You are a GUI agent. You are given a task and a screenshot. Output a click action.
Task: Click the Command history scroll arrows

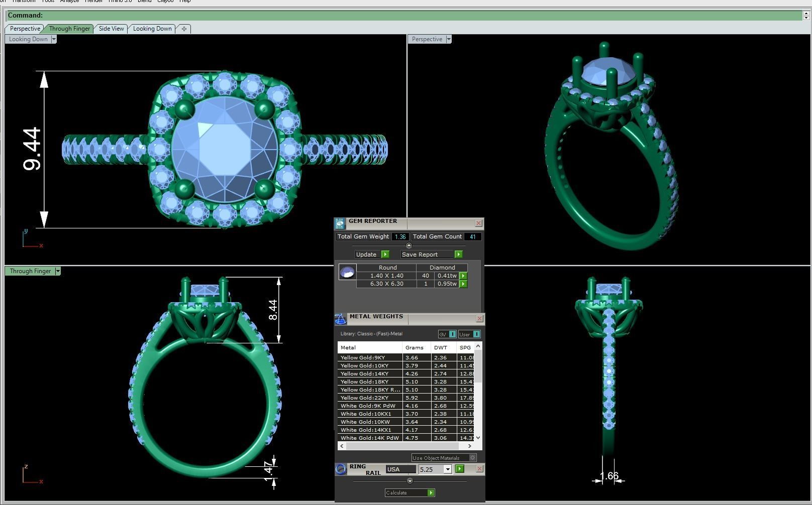[806, 16]
